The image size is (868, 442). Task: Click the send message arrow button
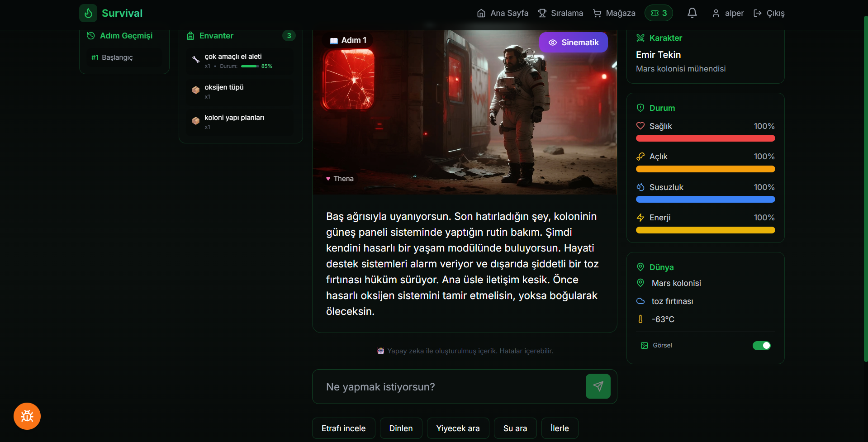pos(598,386)
